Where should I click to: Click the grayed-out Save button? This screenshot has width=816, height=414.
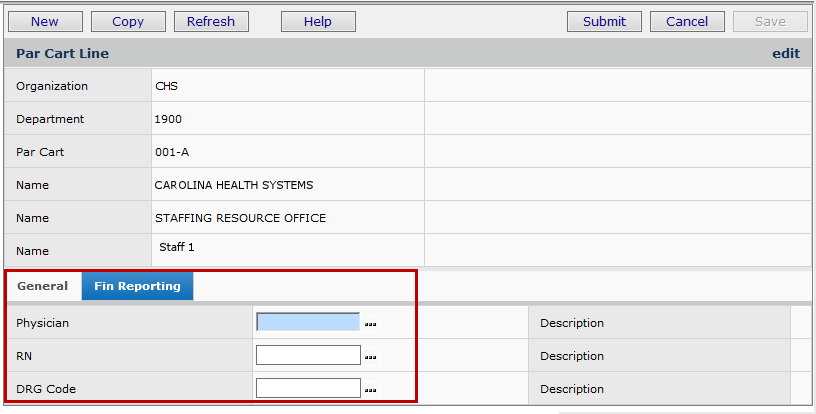pyautogui.click(x=770, y=21)
